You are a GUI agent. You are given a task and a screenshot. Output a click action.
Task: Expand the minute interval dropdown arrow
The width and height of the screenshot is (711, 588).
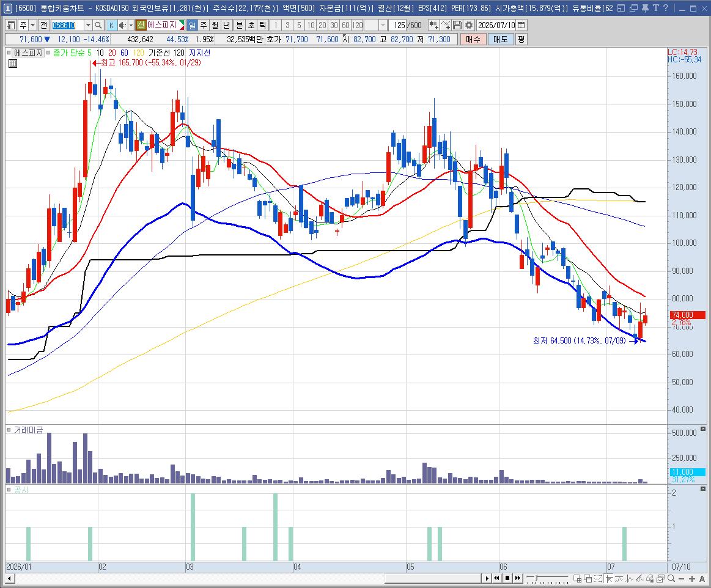click(x=383, y=26)
